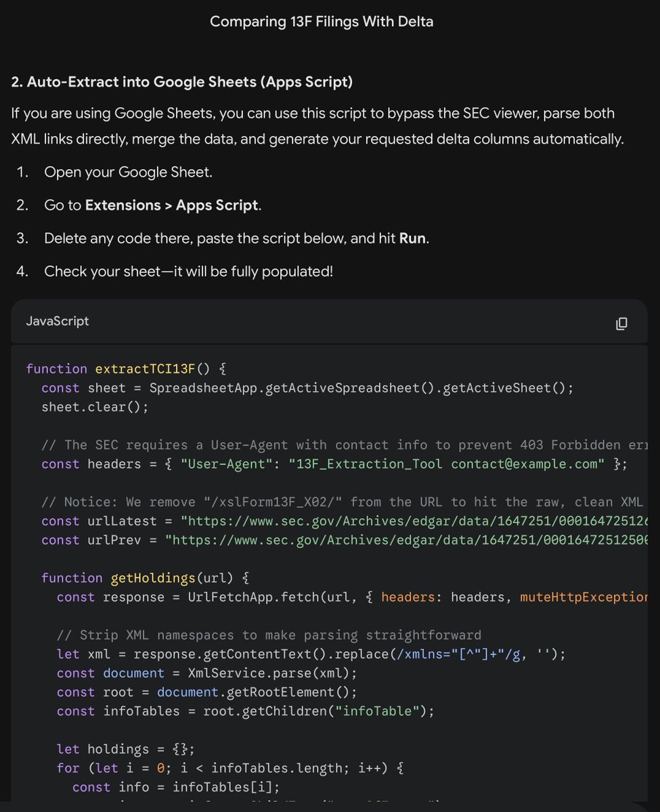Click the const urlLatest code line
This screenshot has width=660, height=812.
point(345,521)
